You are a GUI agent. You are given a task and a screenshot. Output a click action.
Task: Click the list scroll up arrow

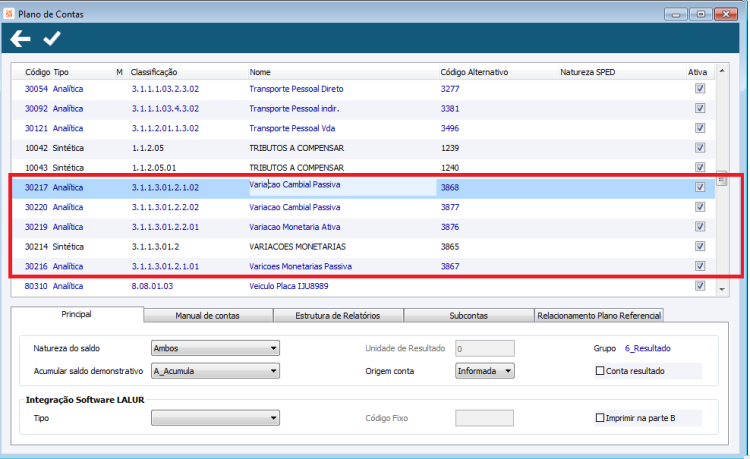722,71
